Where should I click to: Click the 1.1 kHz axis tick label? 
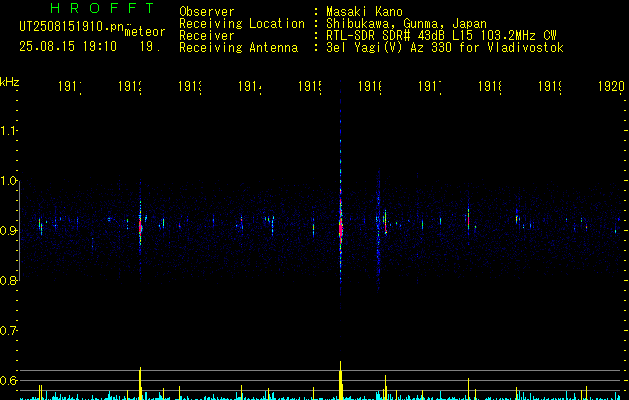click(x=8, y=131)
